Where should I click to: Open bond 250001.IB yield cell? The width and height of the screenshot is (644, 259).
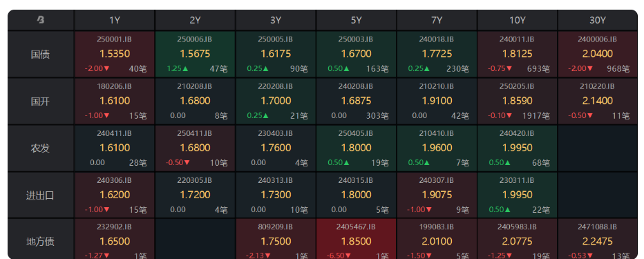(115, 54)
